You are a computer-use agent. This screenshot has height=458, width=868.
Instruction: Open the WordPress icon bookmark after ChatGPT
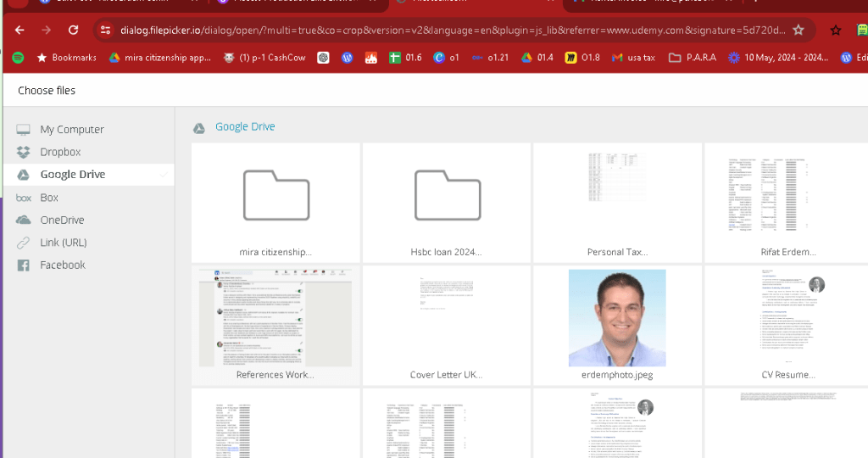pos(347,58)
